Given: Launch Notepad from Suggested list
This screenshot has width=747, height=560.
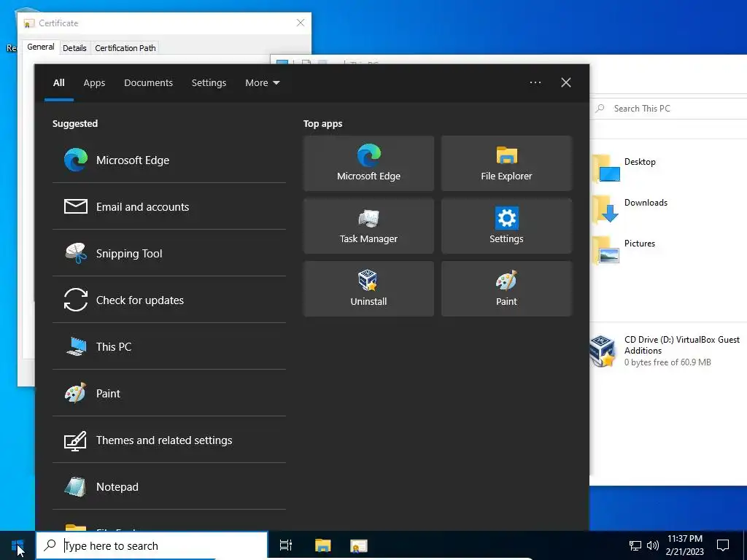Looking at the screenshot, I should 169,486.
